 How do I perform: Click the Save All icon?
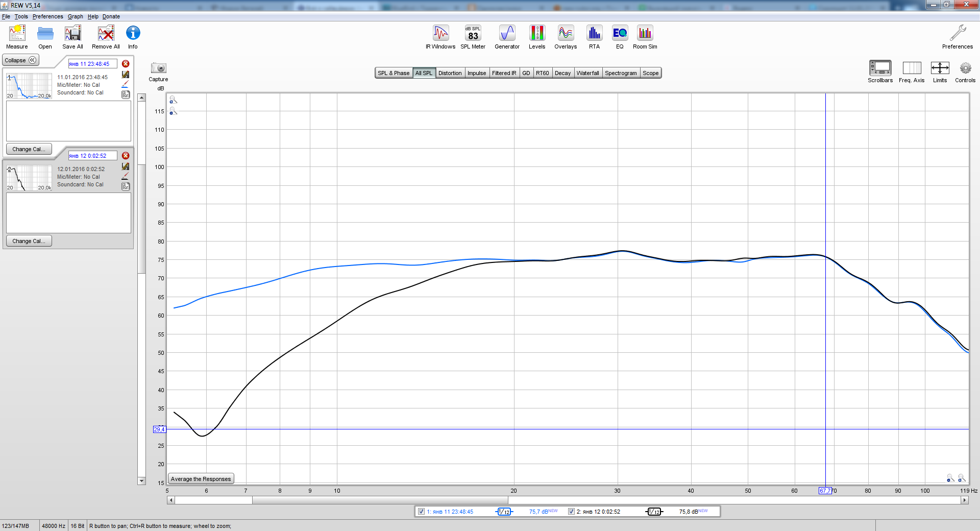click(x=72, y=34)
